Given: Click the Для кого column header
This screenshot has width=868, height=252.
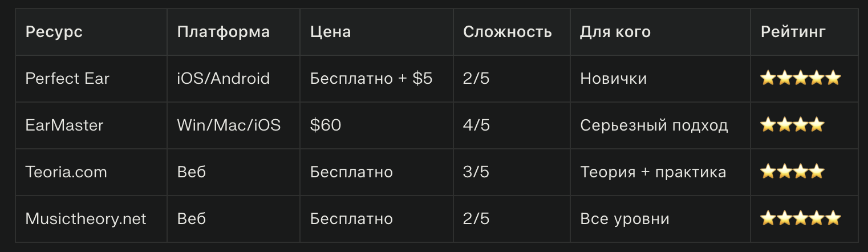Looking at the screenshot, I should 615,32.
